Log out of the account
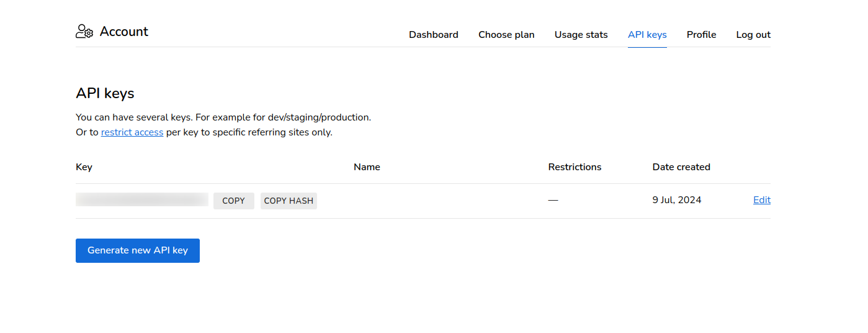 click(753, 35)
